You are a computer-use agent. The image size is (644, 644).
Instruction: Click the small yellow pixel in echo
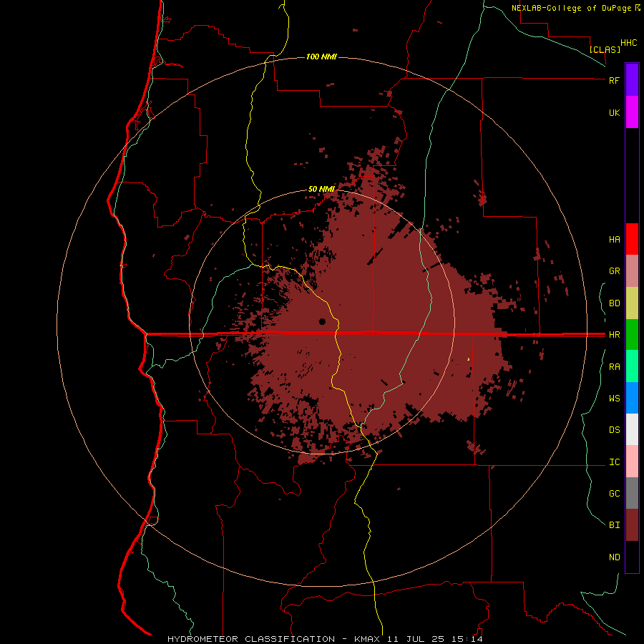pyautogui.click(x=469, y=359)
